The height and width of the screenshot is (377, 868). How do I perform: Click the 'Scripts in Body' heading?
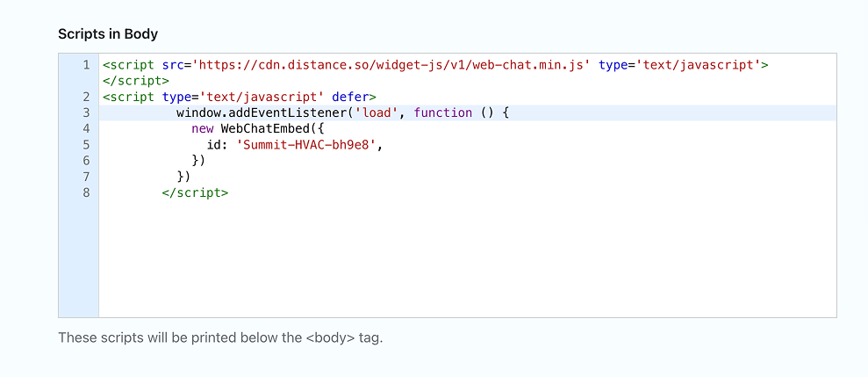(x=108, y=34)
